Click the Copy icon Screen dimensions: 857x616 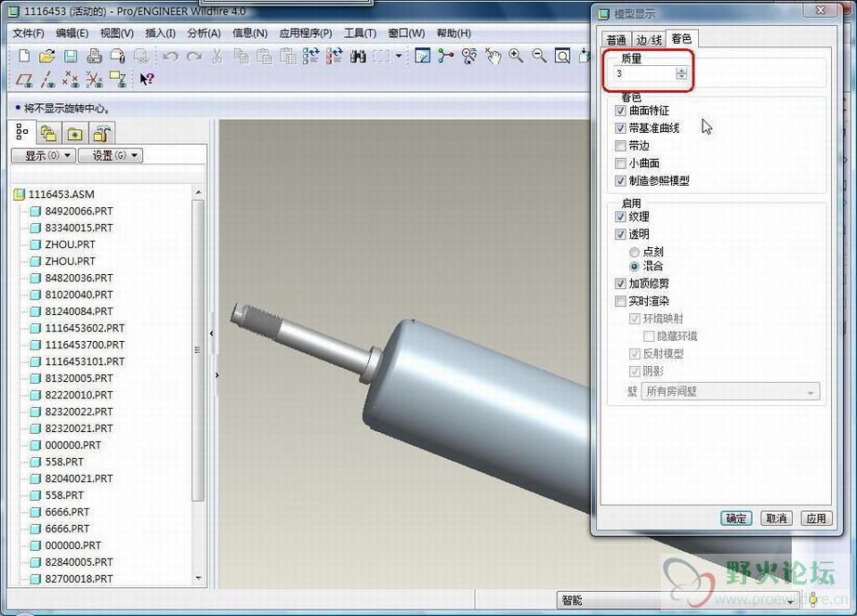point(241,56)
